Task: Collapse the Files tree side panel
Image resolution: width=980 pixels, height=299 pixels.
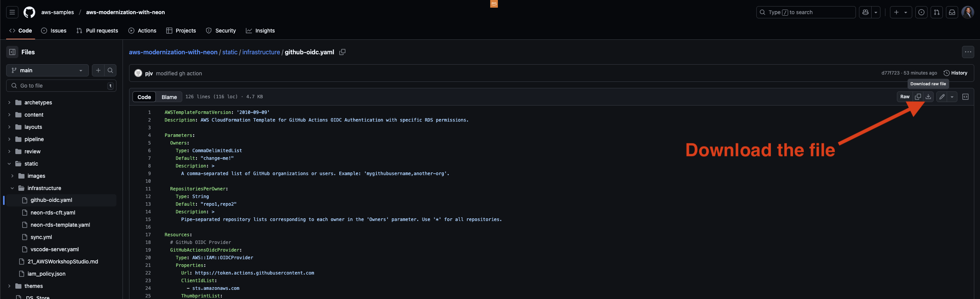Action: click(12, 52)
